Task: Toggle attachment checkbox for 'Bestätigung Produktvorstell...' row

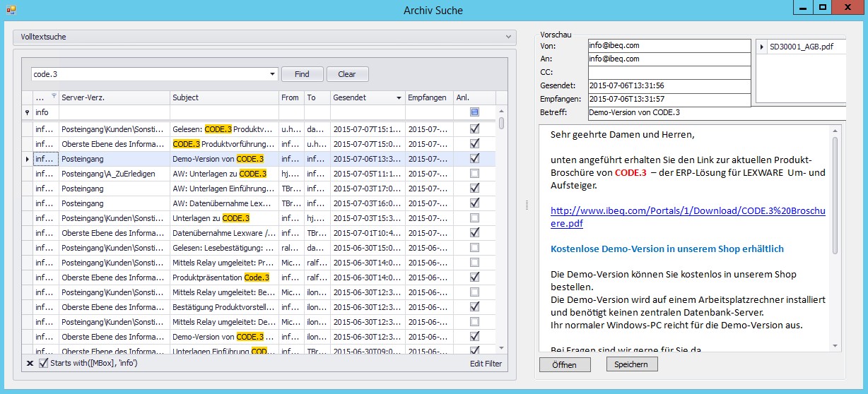Action: click(474, 307)
